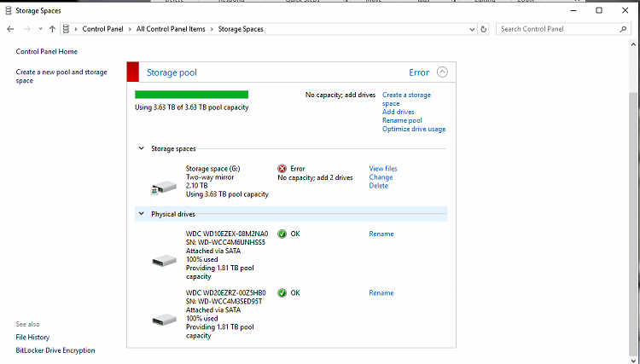Viewport: 640px width, 364px height.
Task: Click the vertical scrollbar thumb
Action: pyautogui.click(x=633, y=224)
